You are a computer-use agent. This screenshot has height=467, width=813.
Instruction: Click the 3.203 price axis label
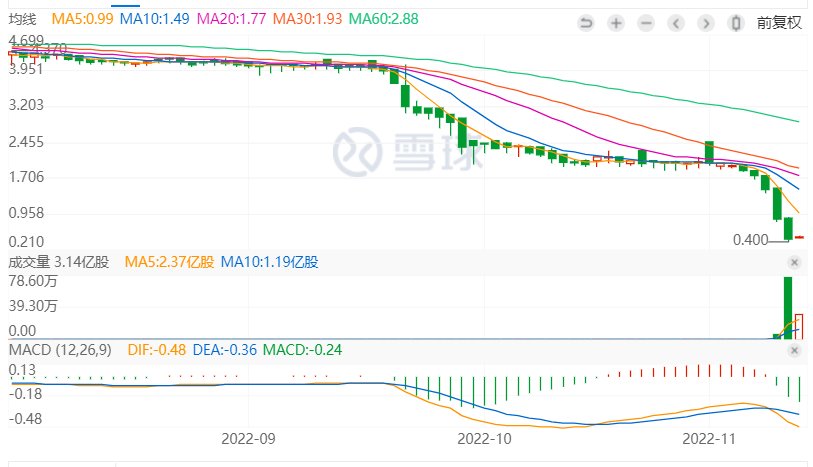tap(26, 105)
